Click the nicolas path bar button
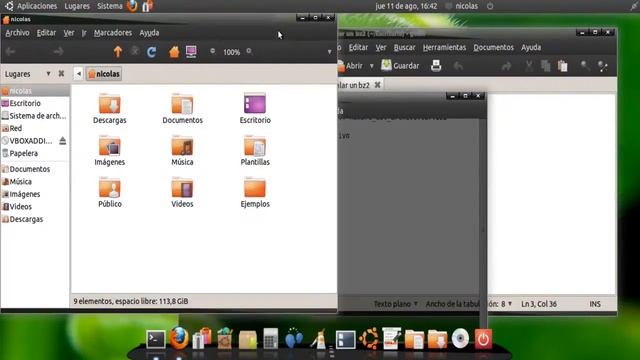This screenshot has width=640, height=360. pos(104,73)
